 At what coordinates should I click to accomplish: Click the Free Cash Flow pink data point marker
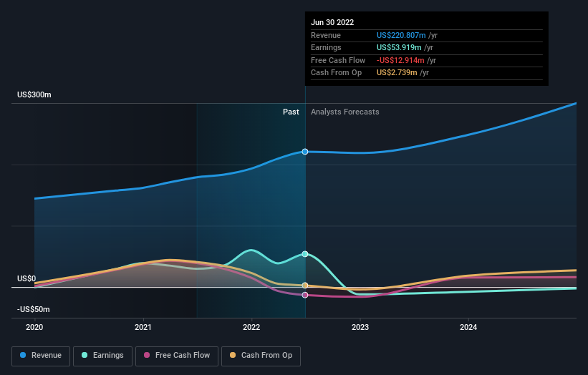305,295
